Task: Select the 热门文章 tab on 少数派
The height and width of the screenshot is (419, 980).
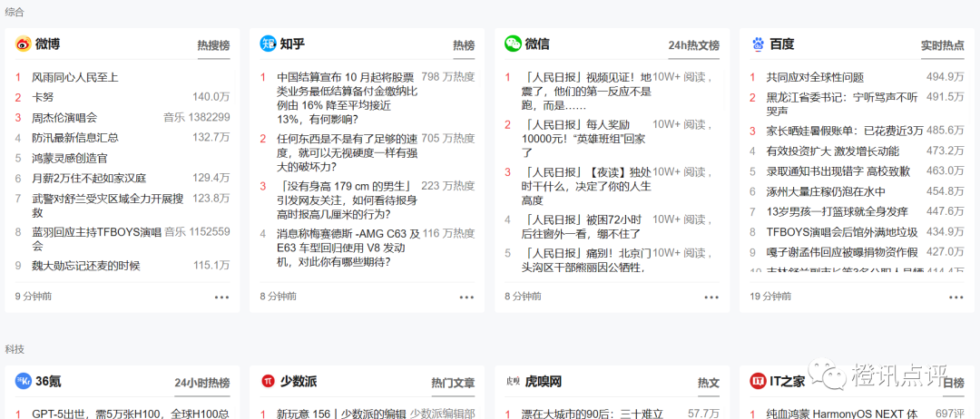Action: [453, 383]
